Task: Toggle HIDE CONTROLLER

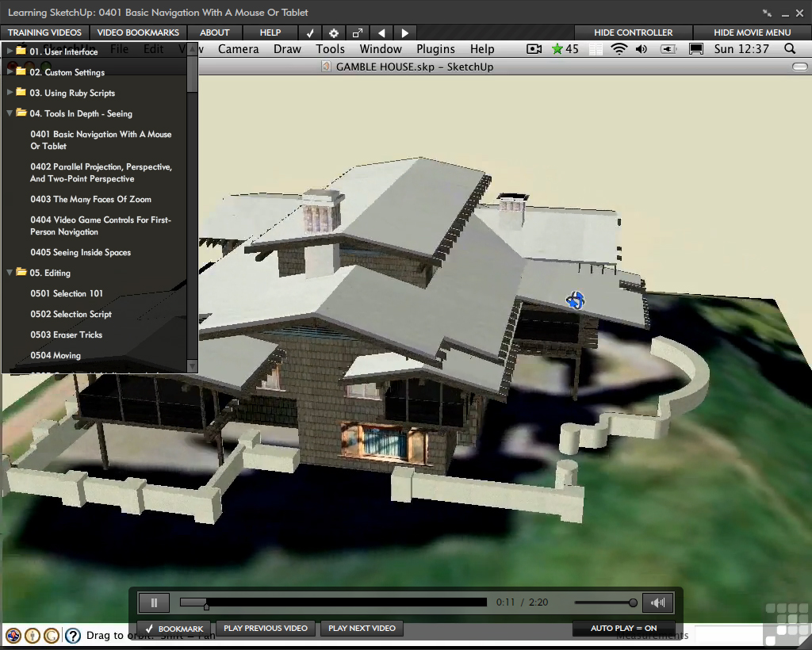Action: click(x=633, y=32)
